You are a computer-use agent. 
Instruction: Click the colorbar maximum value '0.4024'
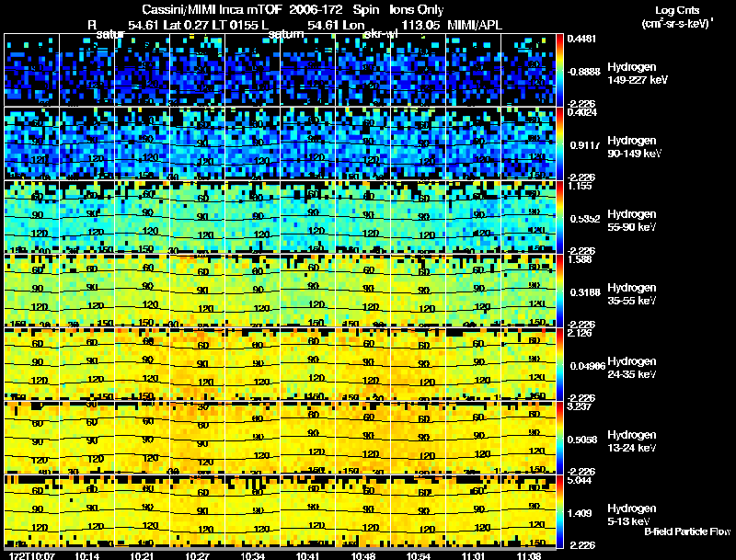(x=581, y=112)
